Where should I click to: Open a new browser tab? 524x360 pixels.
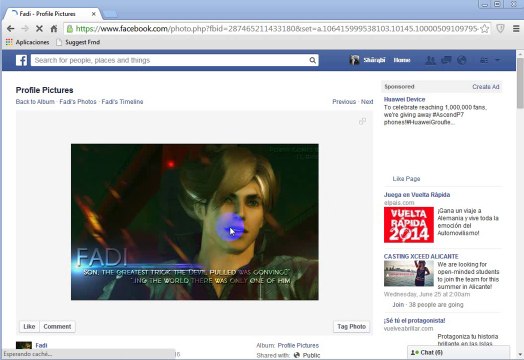coord(110,14)
